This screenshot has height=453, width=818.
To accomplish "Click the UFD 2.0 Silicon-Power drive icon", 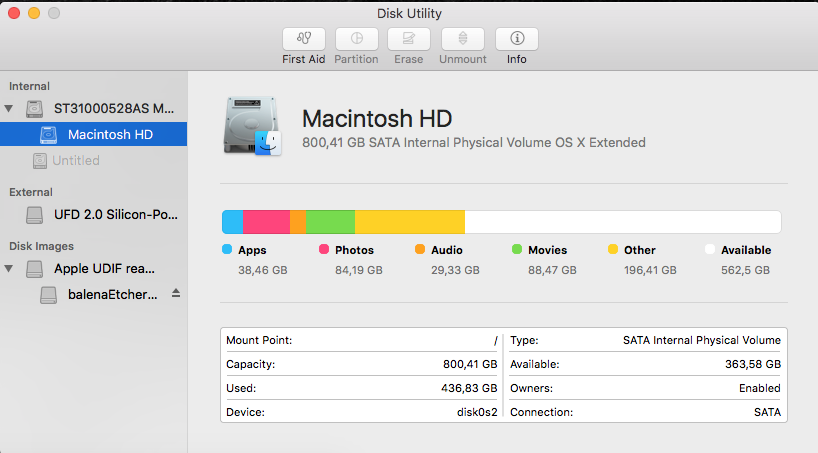I will coord(35,215).
